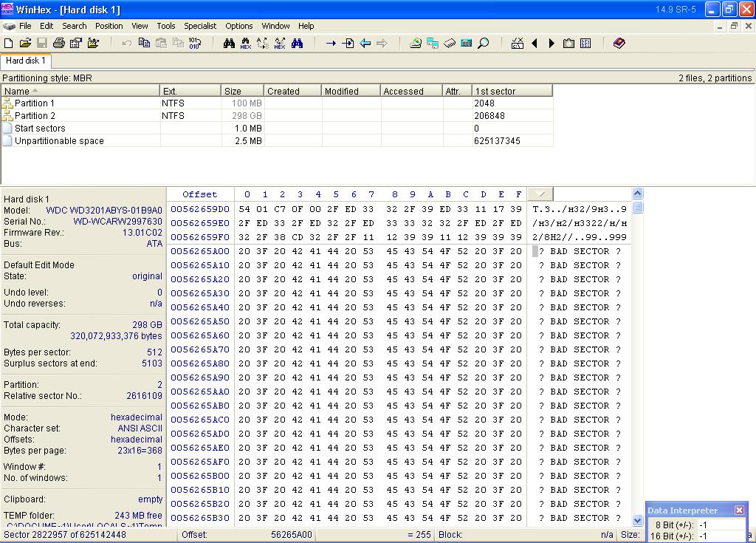Sort by the 1st sector column header
Viewport: 756px width, 543px height.
coord(512,91)
